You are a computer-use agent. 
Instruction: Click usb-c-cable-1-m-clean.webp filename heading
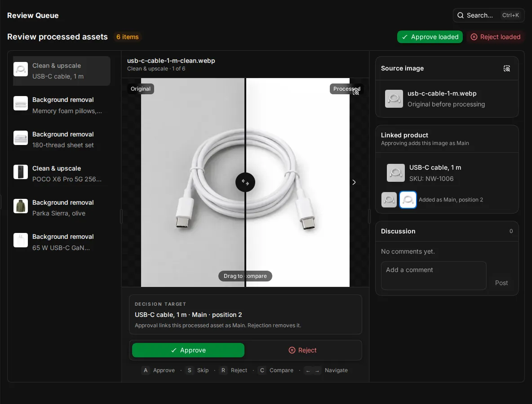pos(171,61)
